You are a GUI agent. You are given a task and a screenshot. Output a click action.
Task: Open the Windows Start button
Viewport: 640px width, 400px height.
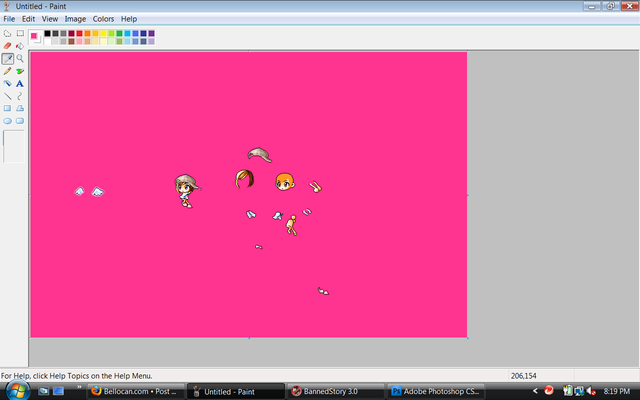point(18,390)
